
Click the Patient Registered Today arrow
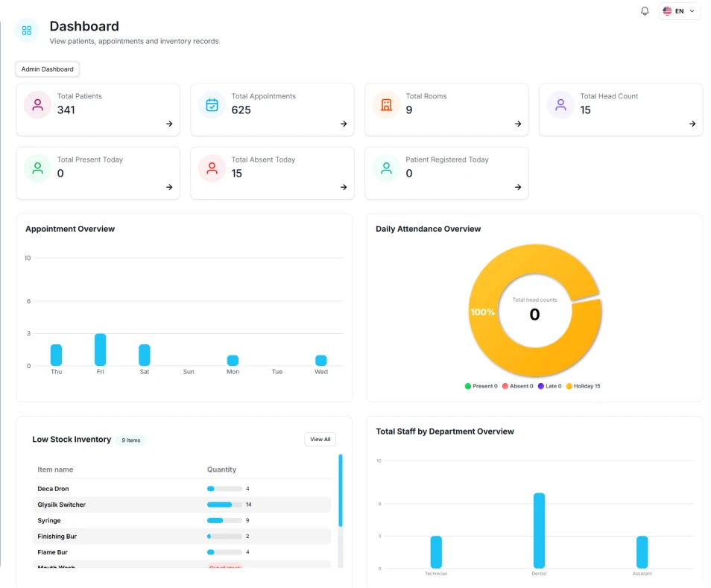pyautogui.click(x=518, y=187)
